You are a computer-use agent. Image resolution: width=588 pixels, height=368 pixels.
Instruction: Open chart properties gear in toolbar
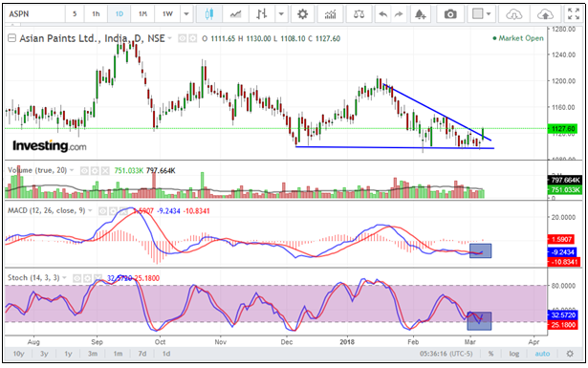click(302, 14)
